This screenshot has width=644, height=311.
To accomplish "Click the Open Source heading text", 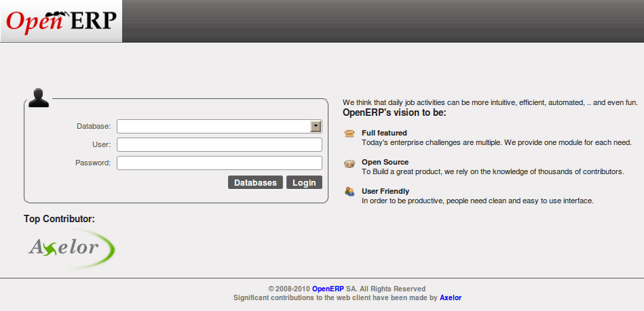I will point(385,162).
